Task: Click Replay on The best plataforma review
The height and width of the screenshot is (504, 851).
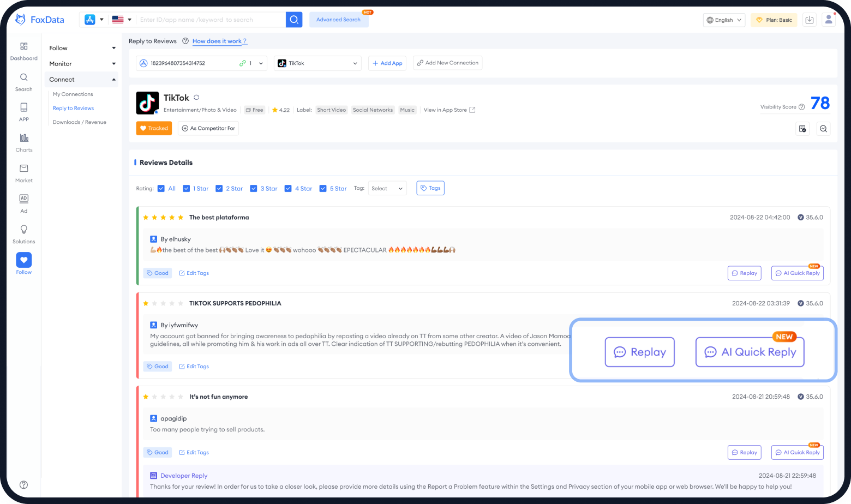Action: 744,273
